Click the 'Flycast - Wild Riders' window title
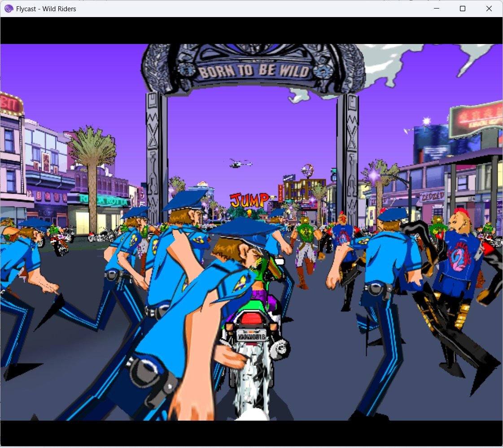The width and height of the screenshot is (503, 448). click(x=46, y=9)
